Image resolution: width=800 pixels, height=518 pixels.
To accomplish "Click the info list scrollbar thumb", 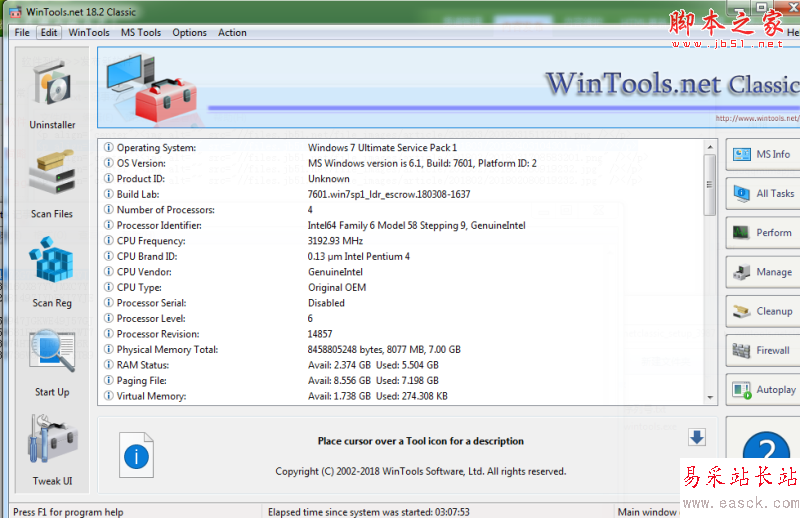I will point(710,185).
